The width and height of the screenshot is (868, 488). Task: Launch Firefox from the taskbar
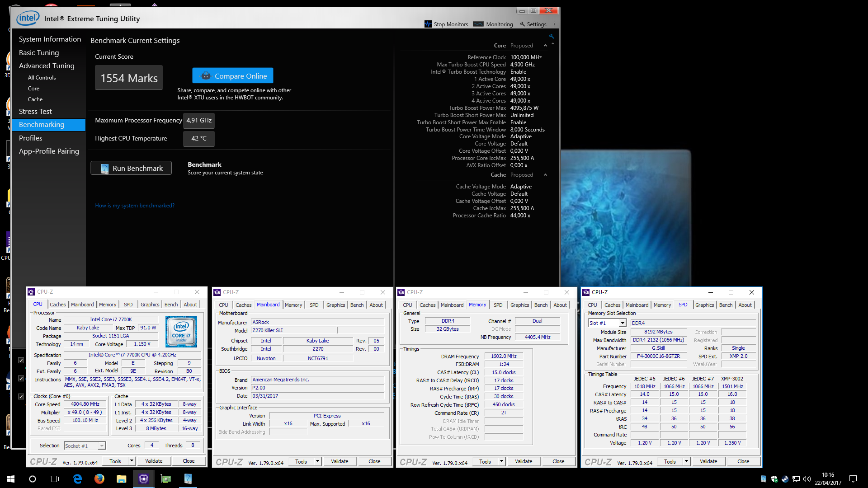click(99, 479)
